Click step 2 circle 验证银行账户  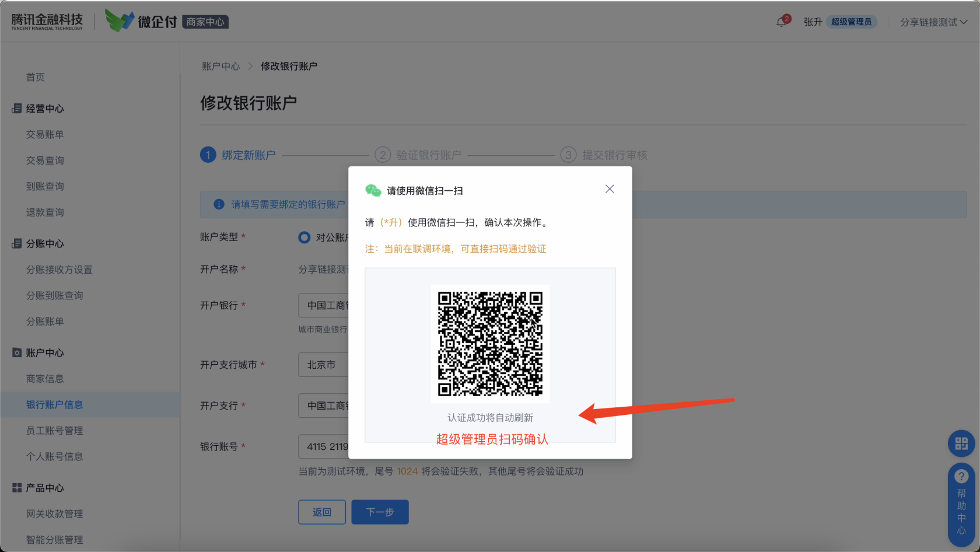[x=383, y=155]
